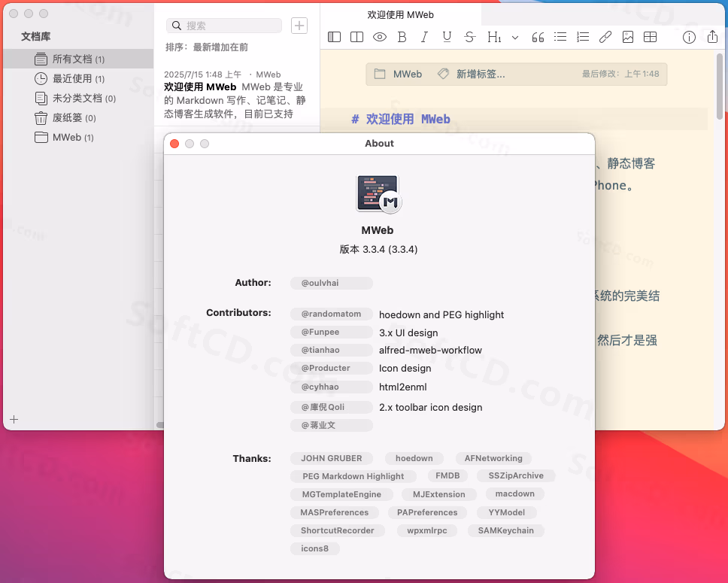
Task: Open contributor link @tianhao
Action: [332, 350]
